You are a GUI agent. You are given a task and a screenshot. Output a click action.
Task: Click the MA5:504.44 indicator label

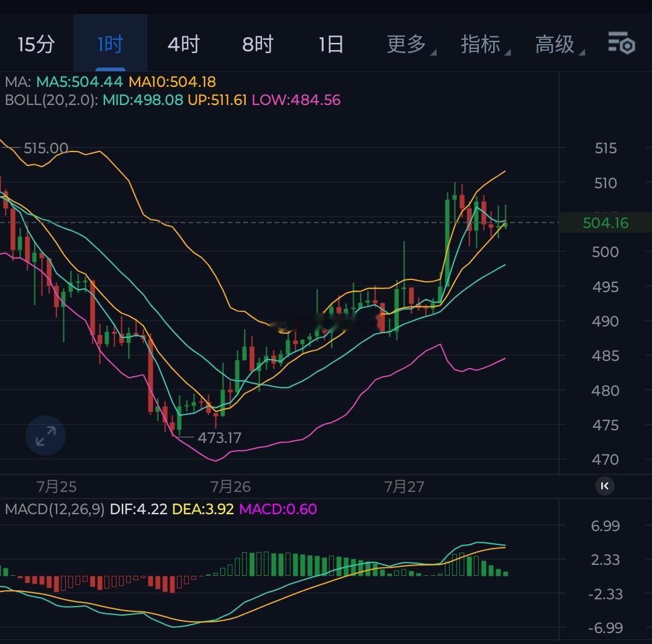coord(80,81)
